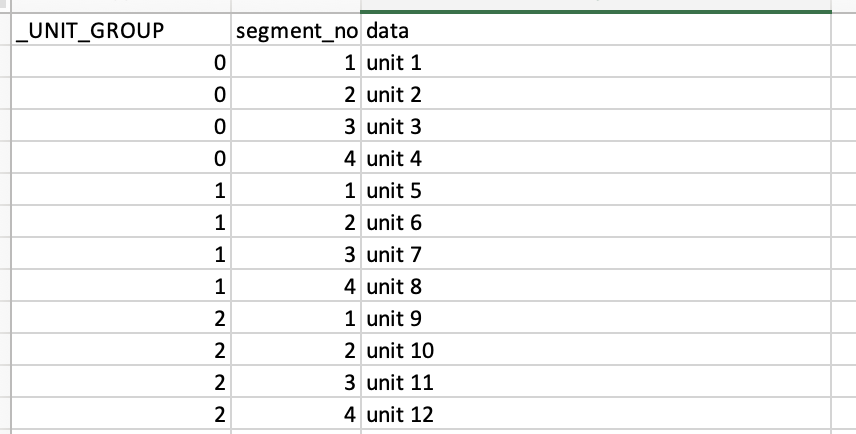
Task: Click the cell containing unit 1
Action: [596, 62]
